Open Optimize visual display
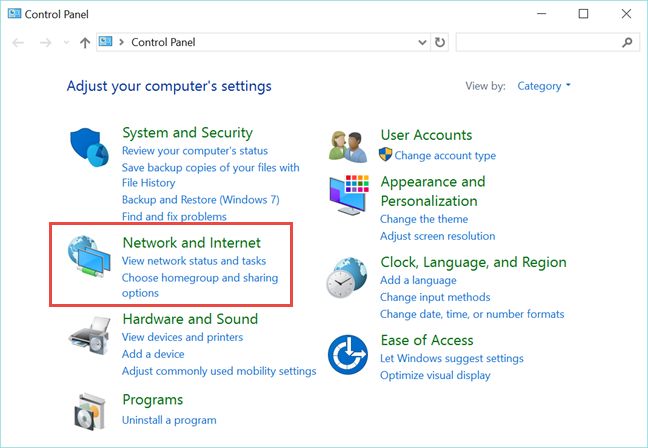The image size is (648, 448). 435,375
